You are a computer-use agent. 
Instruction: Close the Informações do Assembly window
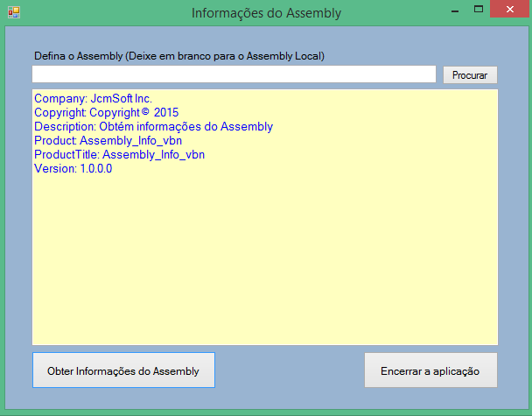click(x=510, y=9)
